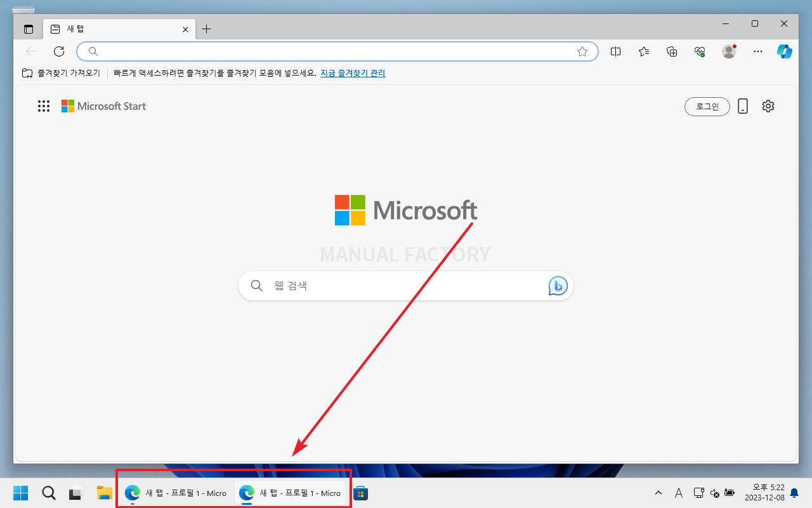Refresh the page
This screenshot has width=812, height=508.
click(x=59, y=51)
